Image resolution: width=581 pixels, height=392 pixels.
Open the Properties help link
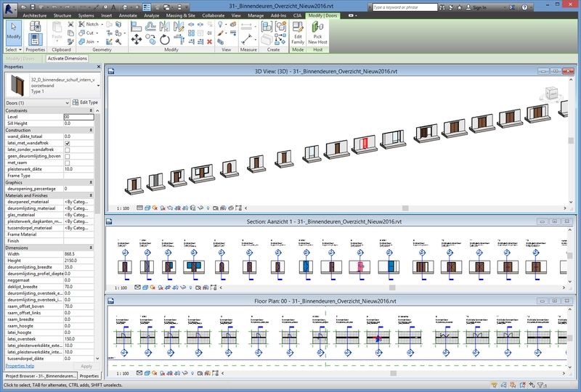[x=20, y=366]
